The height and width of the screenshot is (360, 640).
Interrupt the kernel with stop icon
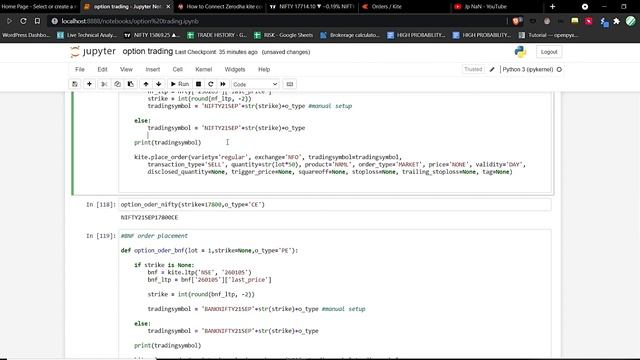click(x=198, y=84)
